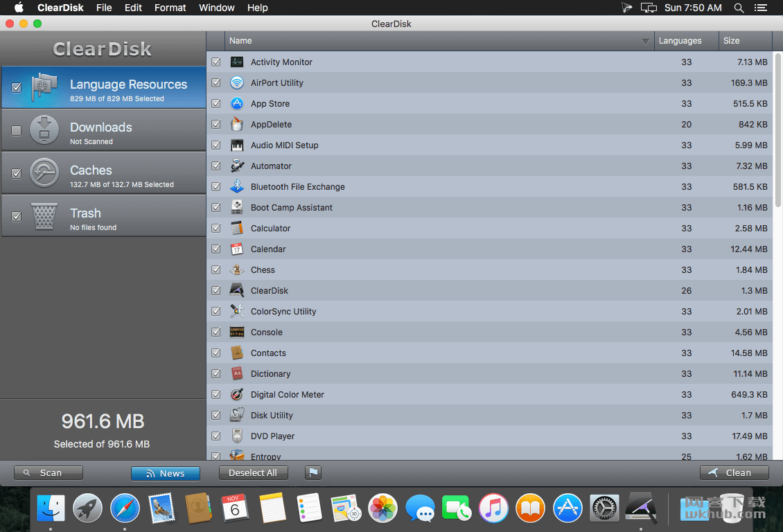Open the ClearDisk application menu
The height and width of the screenshot is (532, 783).
[60, 8]
